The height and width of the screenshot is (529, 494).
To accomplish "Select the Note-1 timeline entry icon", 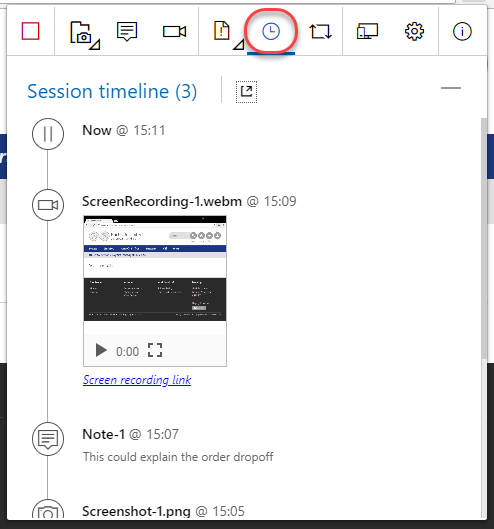I will pos(48,439).
